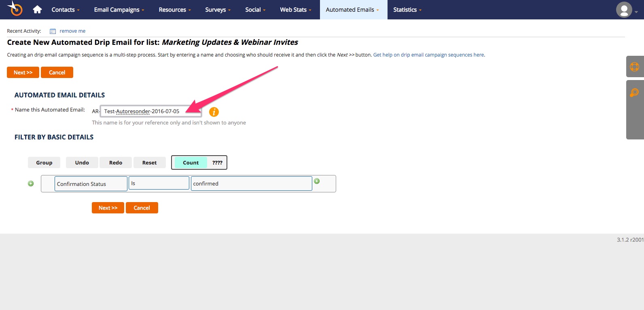Open the 'Is' operator selector
644x310 pixels.
tap(159, 183)
